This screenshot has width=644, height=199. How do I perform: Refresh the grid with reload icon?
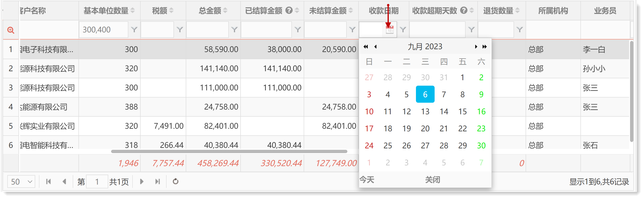click(x=176, y=181)
